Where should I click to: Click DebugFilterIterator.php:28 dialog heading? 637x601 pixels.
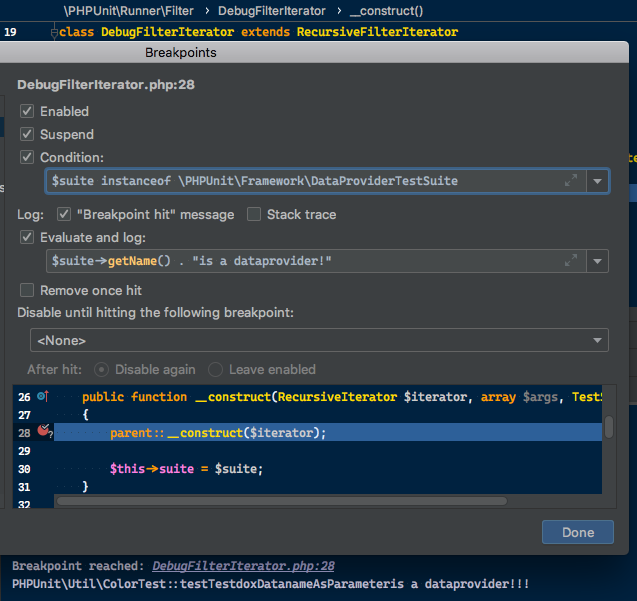tap(106, 85)
